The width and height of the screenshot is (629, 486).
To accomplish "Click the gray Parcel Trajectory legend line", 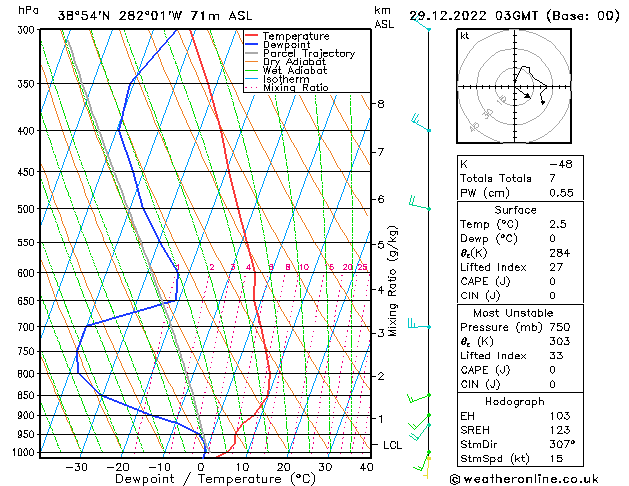I will point(251,53).
